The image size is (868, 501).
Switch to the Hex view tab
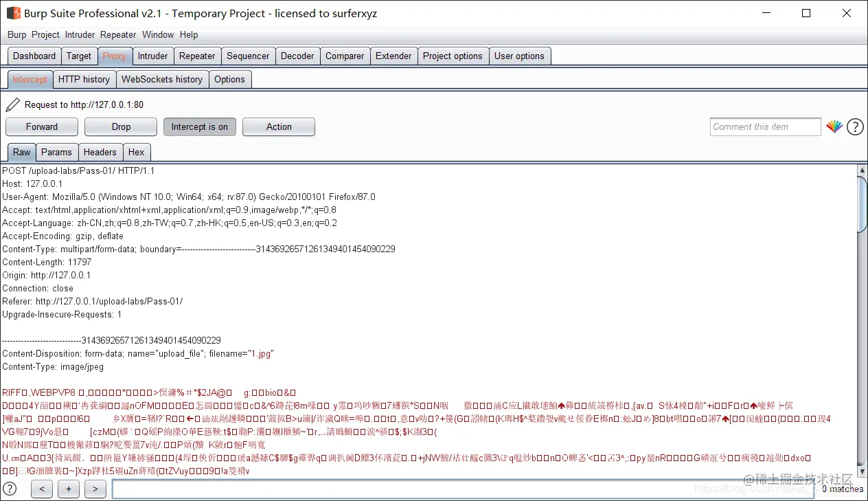(137, 152)
